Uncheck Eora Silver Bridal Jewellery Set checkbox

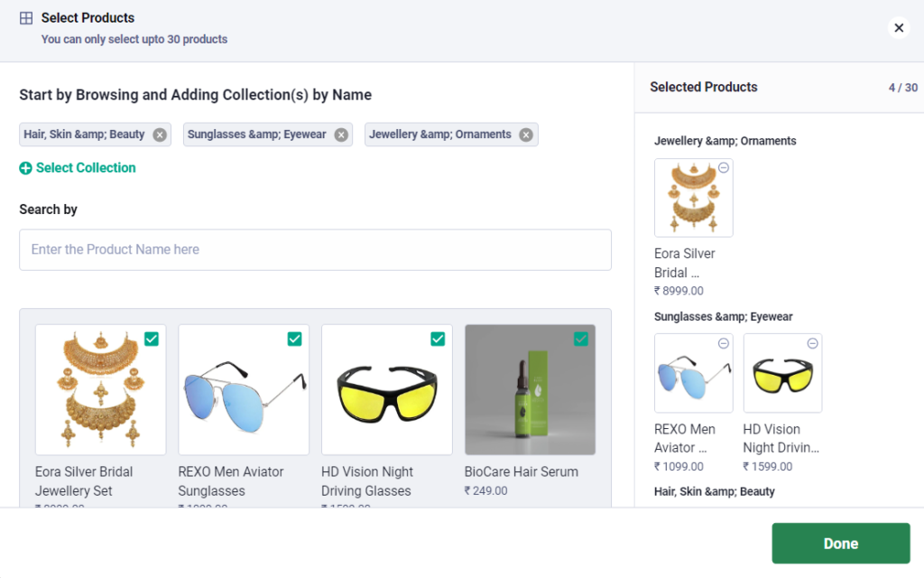pos(152,339)
